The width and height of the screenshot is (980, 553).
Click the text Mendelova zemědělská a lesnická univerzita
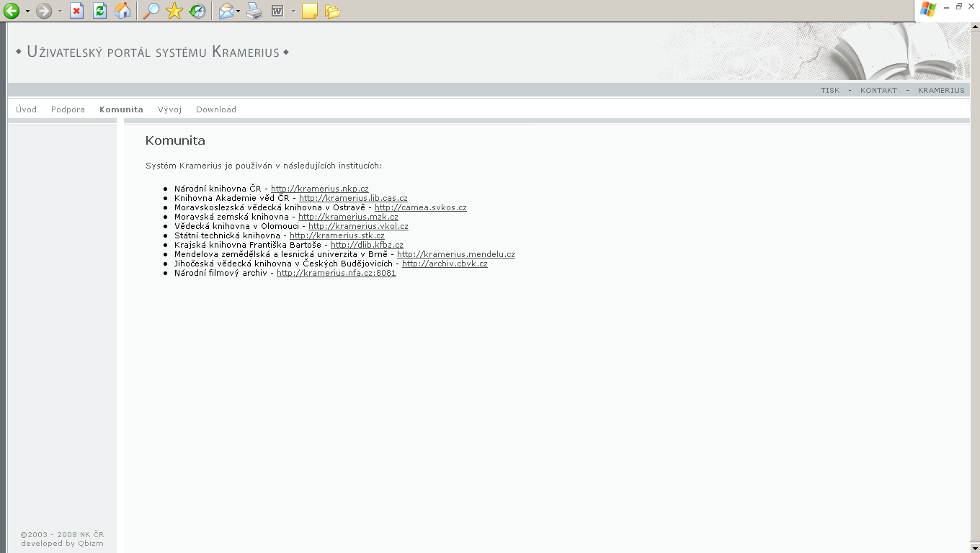[x=266, y=254]
